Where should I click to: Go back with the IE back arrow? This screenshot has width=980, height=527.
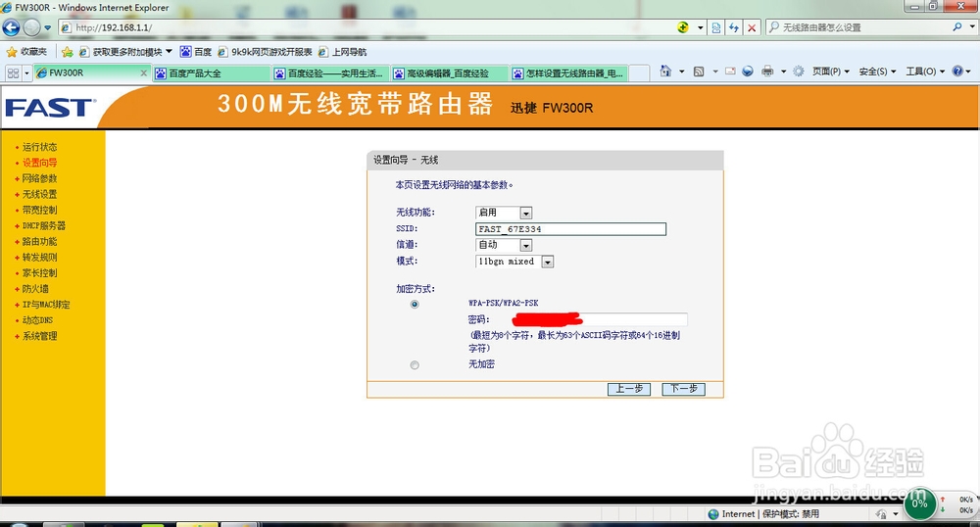coord(11,27)
